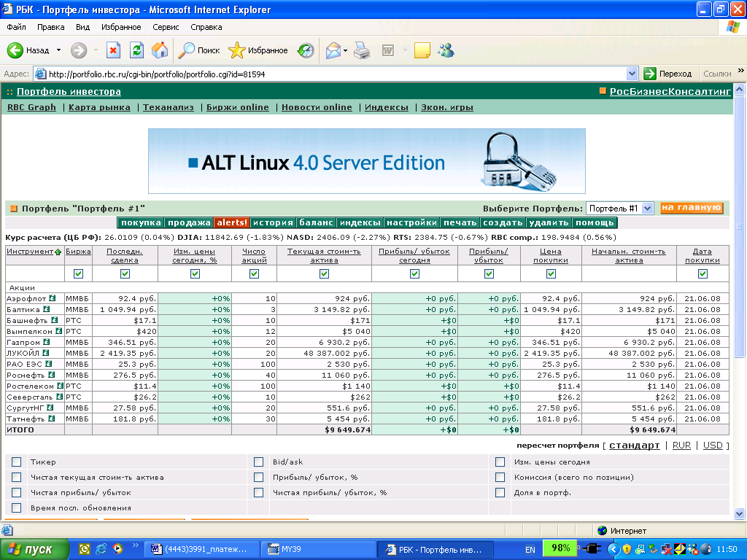Click the Print toolbar icon

tap(362, 50)
